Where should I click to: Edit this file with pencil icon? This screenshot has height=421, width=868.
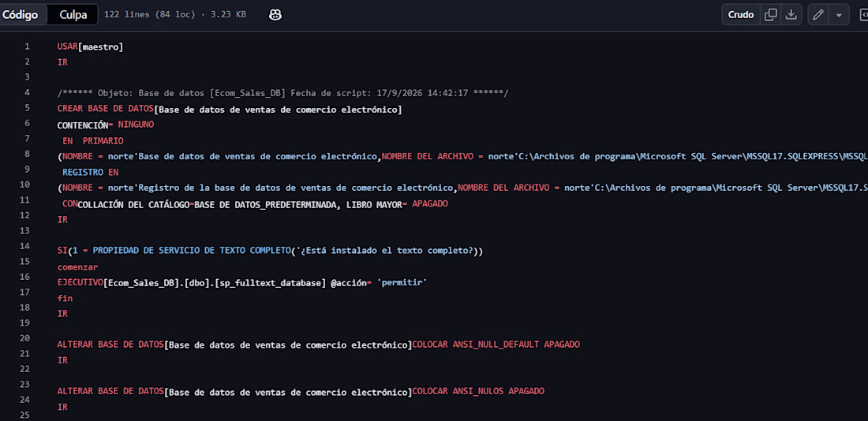[817, 15]
